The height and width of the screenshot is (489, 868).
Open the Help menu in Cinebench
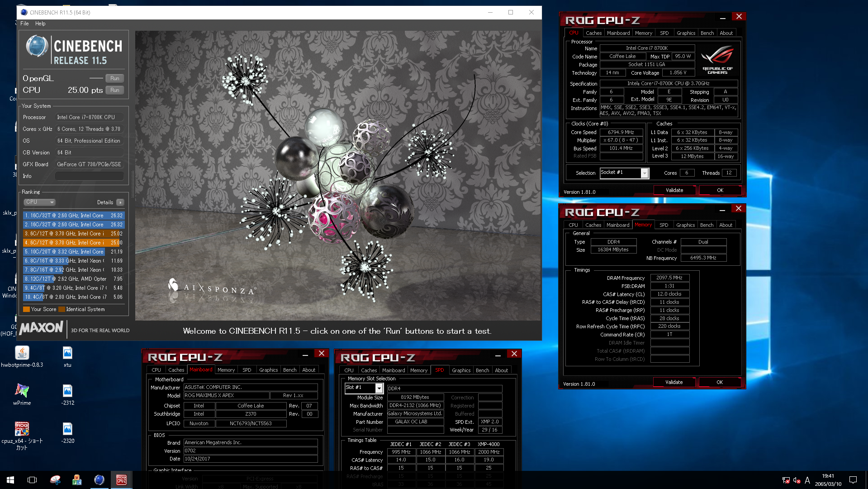point(40,24)
